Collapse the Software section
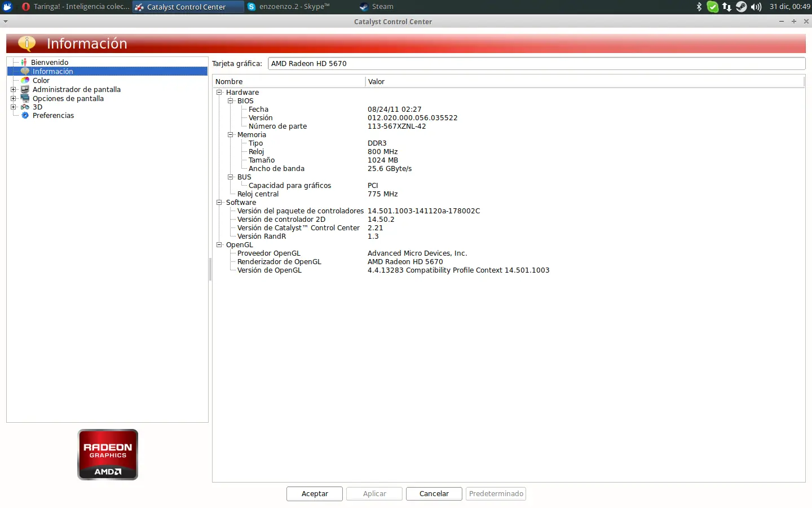 pos(219,202)
